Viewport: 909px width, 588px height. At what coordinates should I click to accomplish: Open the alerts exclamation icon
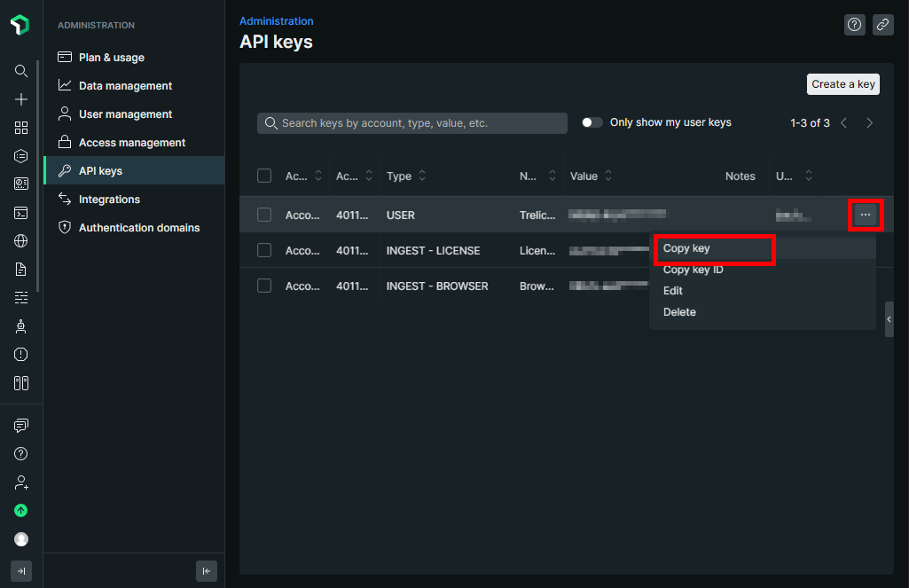(21, 355)
